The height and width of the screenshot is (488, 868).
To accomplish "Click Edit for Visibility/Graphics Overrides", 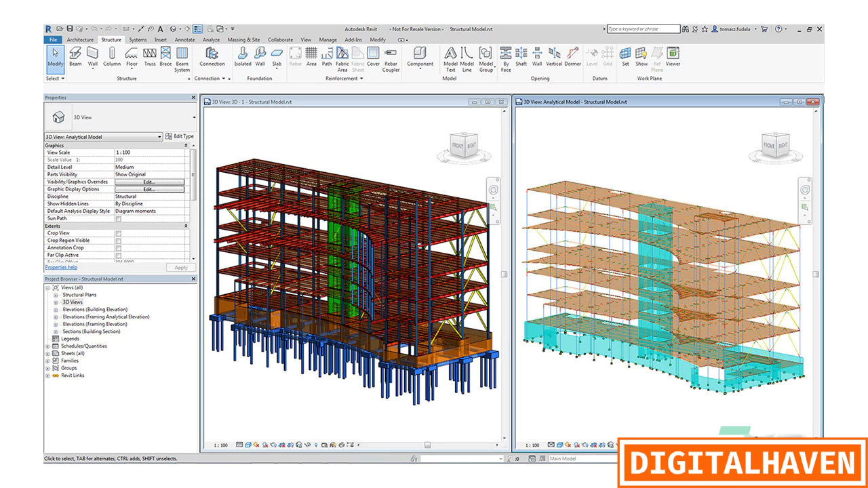I will pos(149,182).
